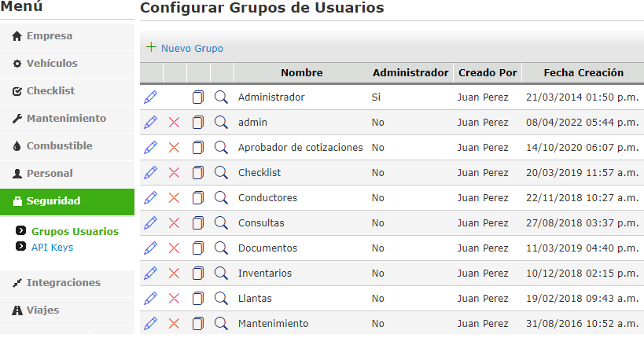Select date '19/02/2018 09:43 a.m.'
The height and width of the screenshot is (338, 644).
coord(583,299)
